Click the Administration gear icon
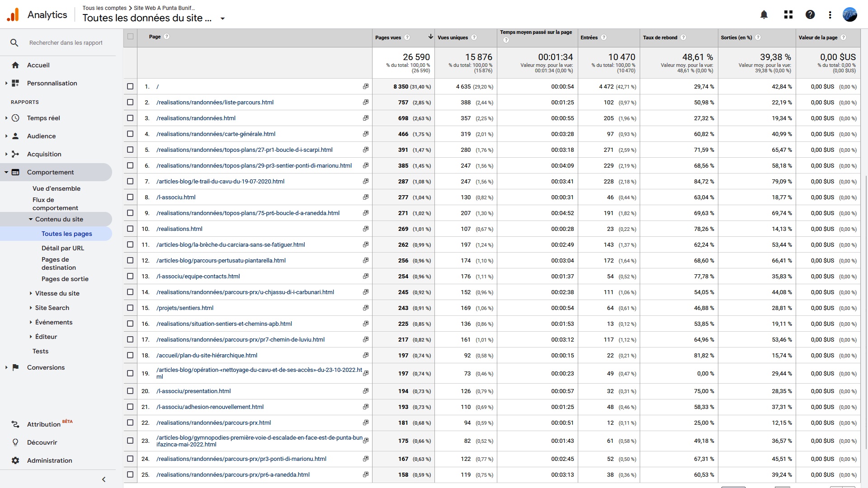The width and height of the screenshot is (868, 488). 15,460
